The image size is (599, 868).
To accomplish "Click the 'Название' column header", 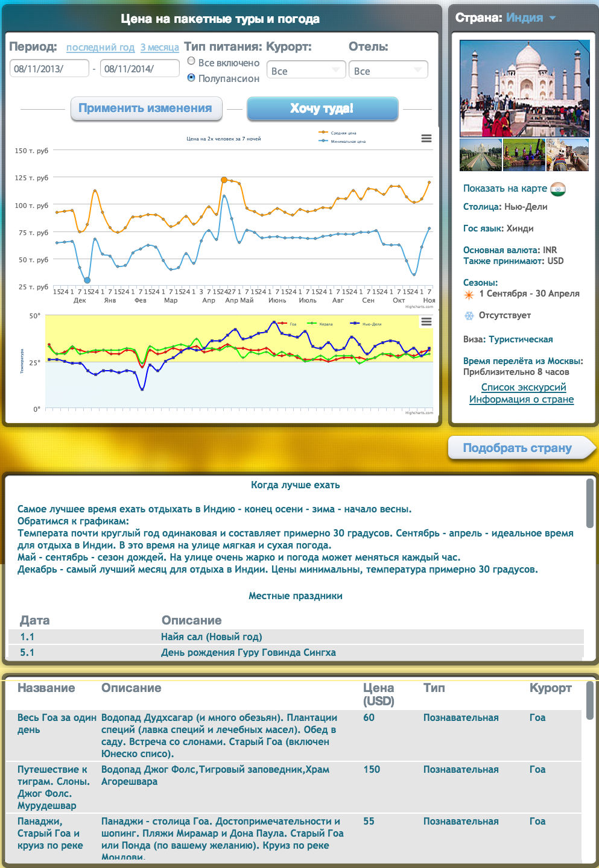I will click(46, 688).
